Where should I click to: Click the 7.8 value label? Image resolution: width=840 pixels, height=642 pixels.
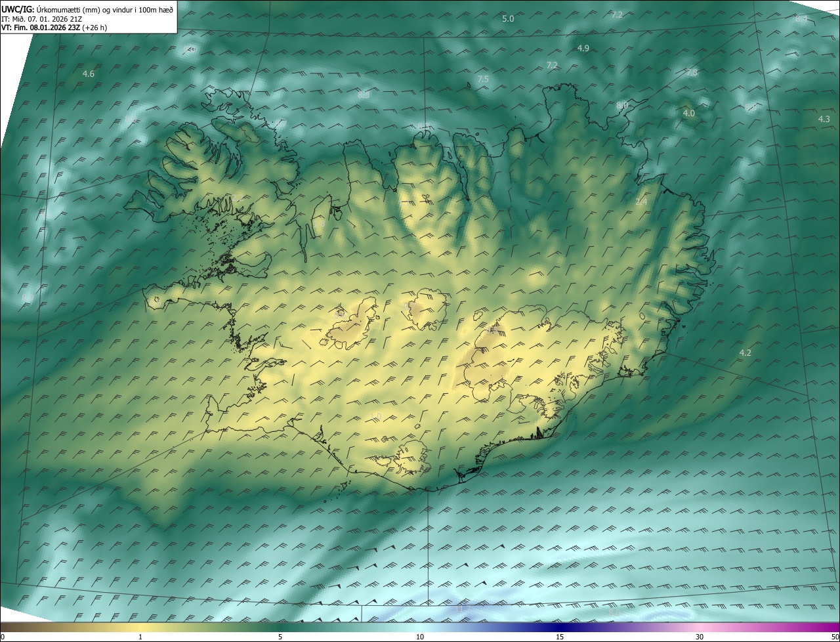(691, 73)
